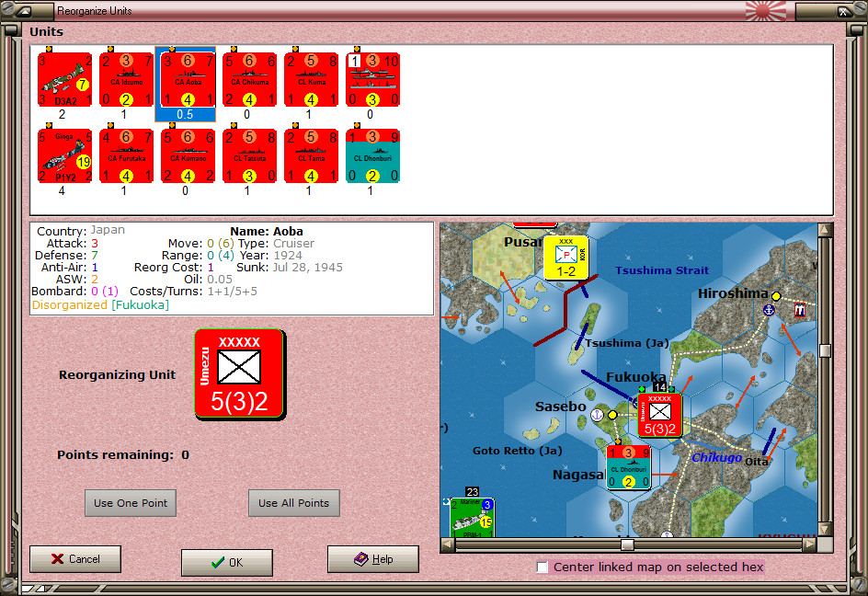Cancel the reorganization dialog
The image size is (868, 596).
tap(75, 559)
